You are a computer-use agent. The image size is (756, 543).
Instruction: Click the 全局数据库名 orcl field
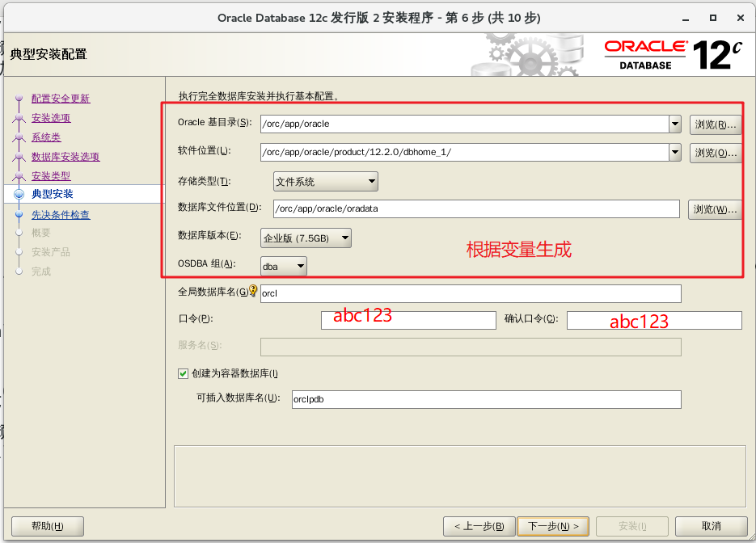tap(471, 293)
